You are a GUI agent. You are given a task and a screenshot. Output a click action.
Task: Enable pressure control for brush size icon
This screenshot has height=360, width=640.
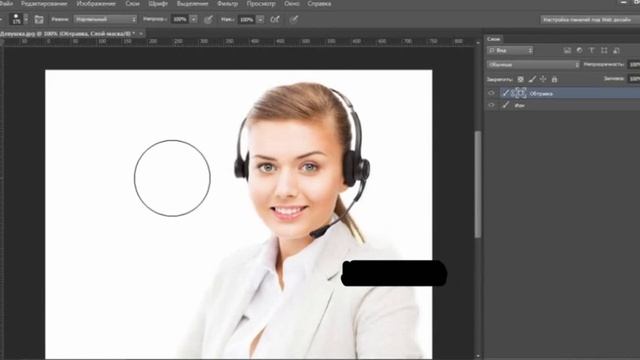tap(293, 20)
